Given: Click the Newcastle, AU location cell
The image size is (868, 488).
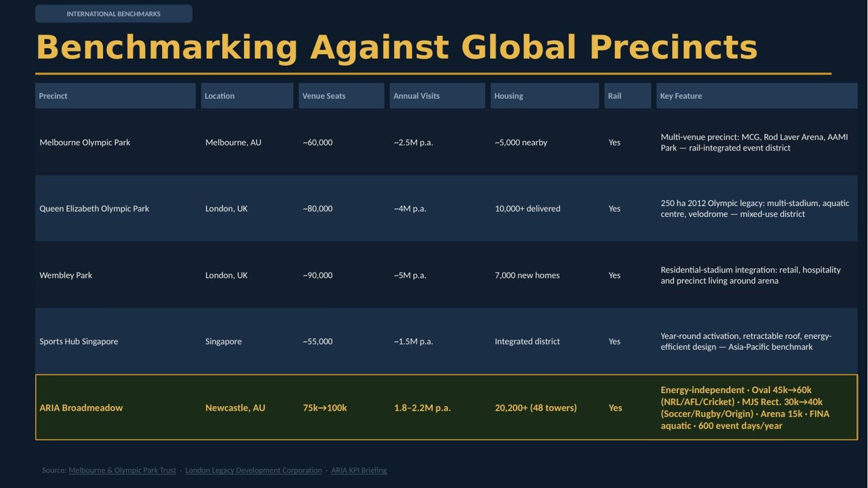Looking at the screenshot, I should coord(235,408).
